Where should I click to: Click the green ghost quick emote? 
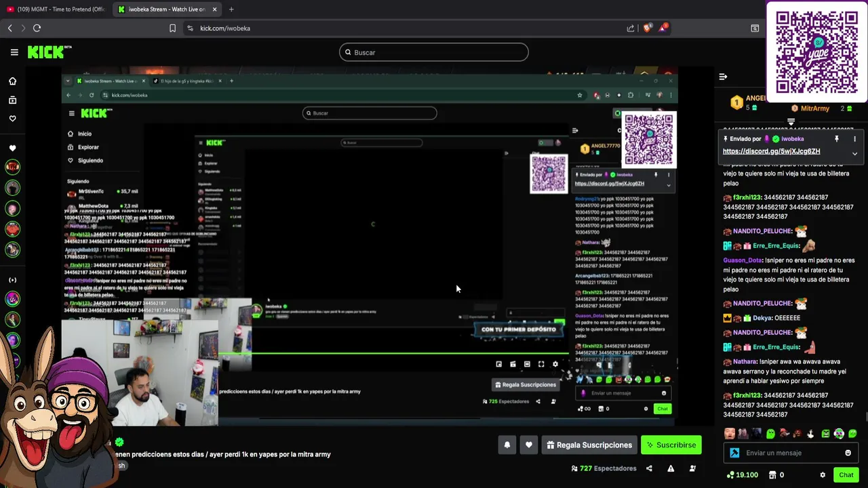point(770,434)
